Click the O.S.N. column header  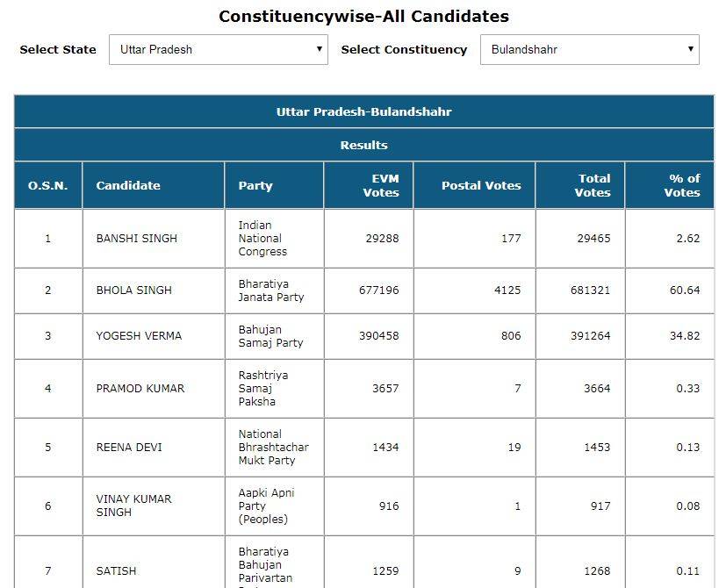coord(48,185)
